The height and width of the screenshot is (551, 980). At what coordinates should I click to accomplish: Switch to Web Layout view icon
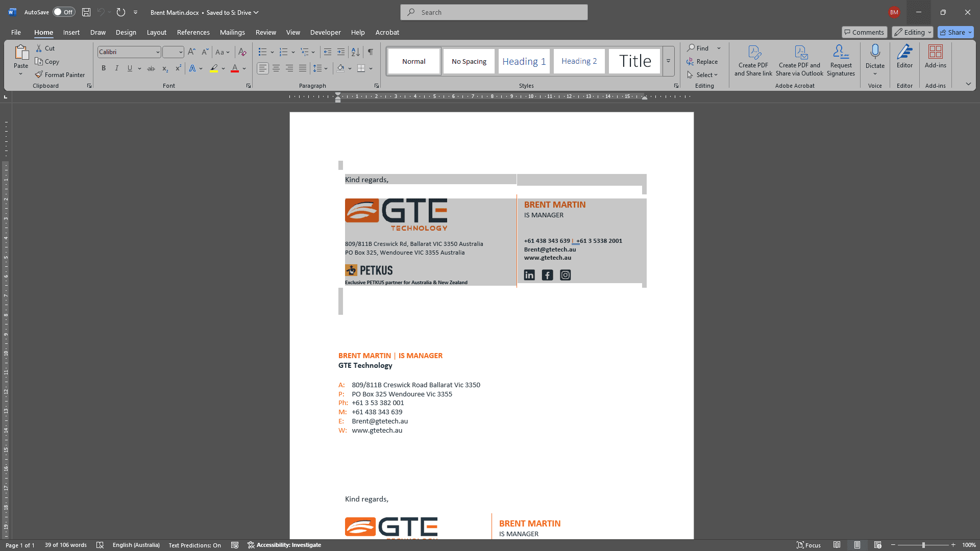[877, 545]
